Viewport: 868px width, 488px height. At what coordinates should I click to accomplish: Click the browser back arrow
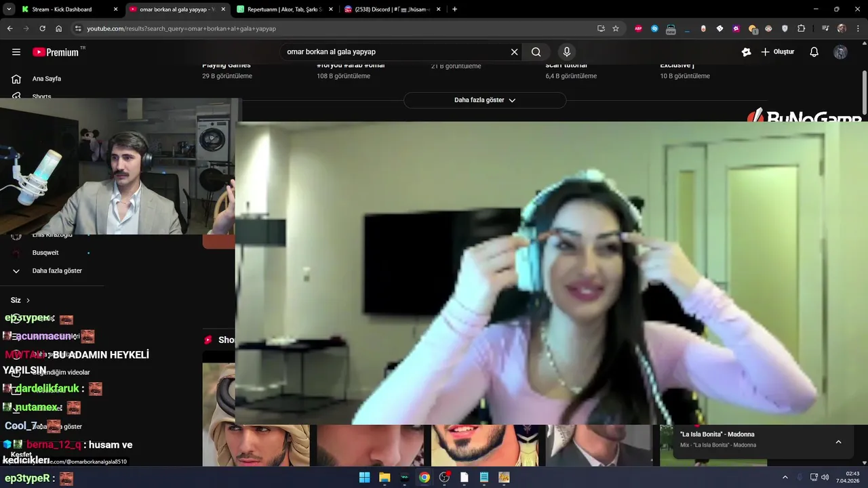point(9,28)
